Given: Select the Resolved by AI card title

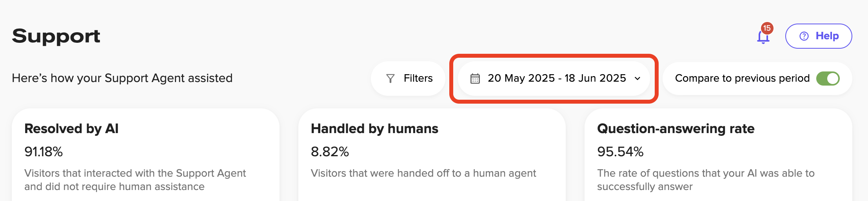Looking at the screenshot, I should click(x=71, y=129).
